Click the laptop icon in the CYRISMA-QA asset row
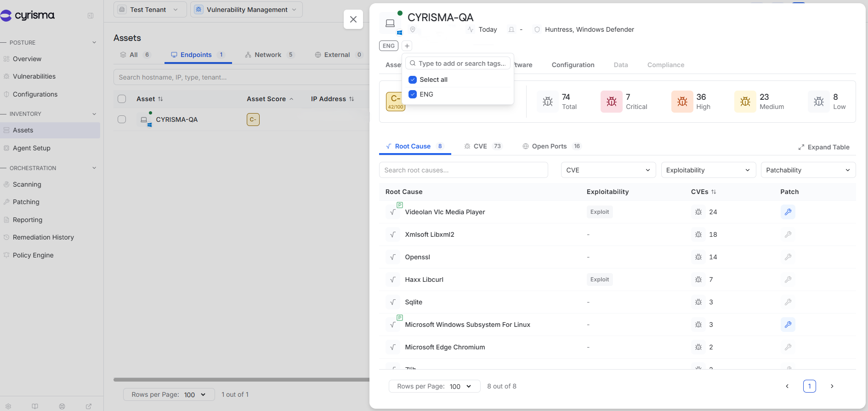The height and width of the screenshot is (411, 868). coord(144,120)
